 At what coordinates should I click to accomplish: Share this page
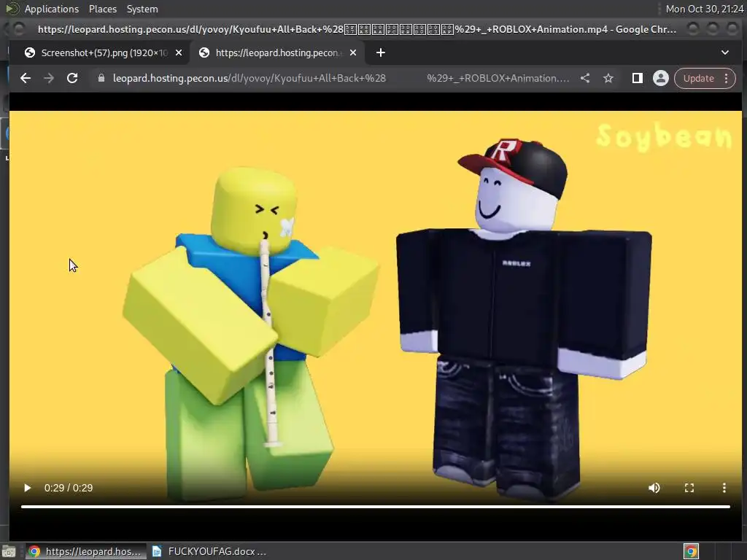[585, 78]
